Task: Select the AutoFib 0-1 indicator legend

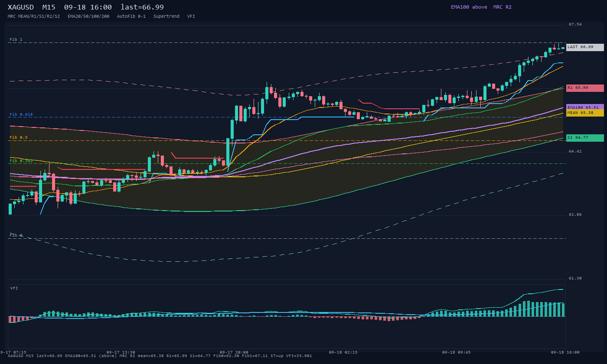Action: pos(131,16)
